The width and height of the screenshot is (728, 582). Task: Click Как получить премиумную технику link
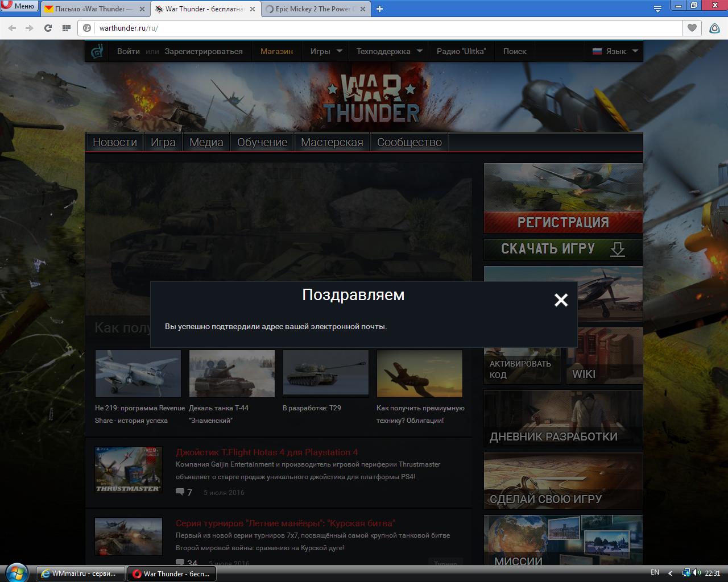(x=420, y=414)
